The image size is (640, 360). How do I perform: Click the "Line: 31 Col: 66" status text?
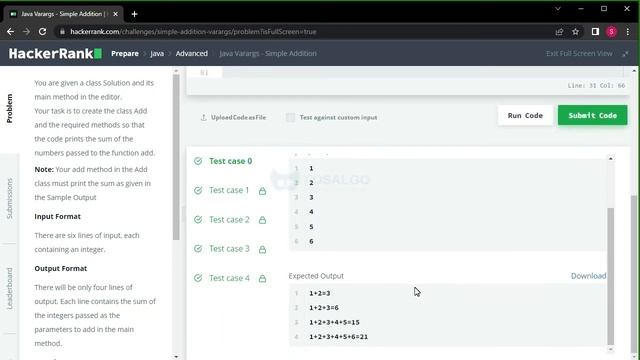coord(596,86)
